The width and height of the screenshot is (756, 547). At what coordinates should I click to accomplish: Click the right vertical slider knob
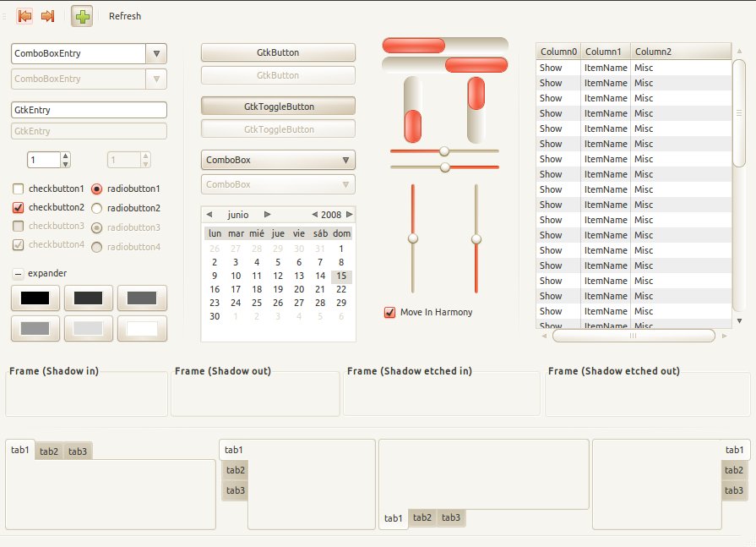coord(476,238)
